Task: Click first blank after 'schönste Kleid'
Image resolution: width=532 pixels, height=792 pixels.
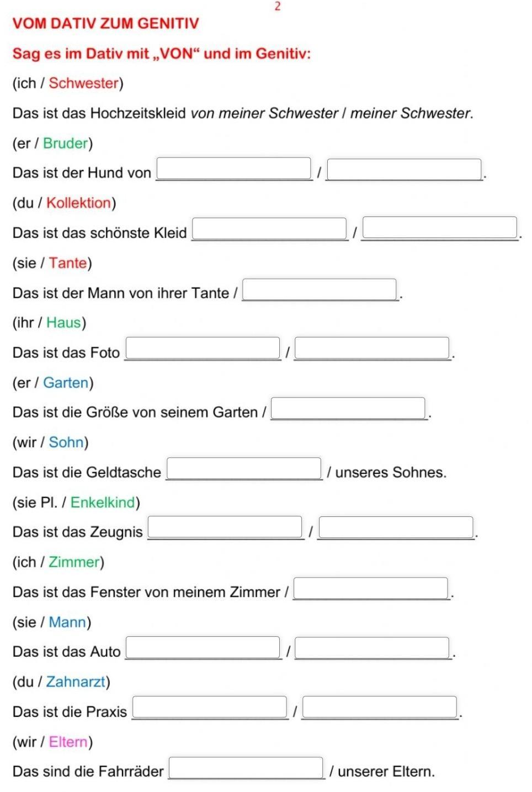Action: [269, 229]
